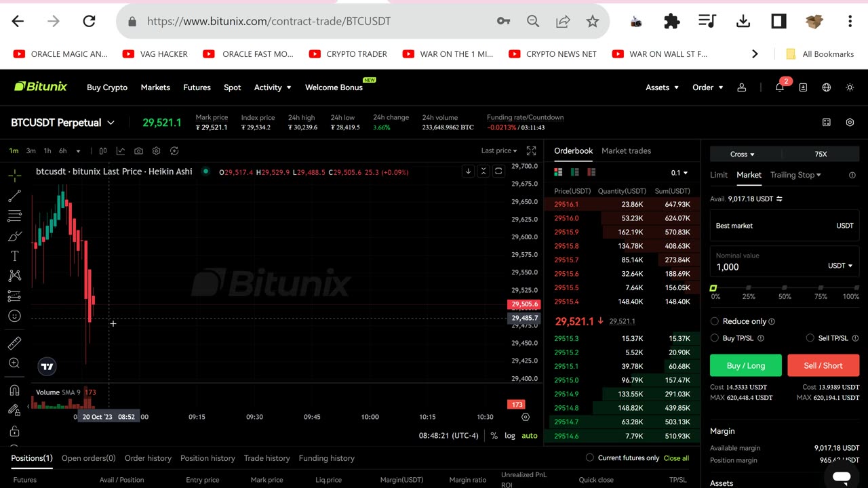Take a chart snapshot with camera icon
Viewport: 868px width, 488px height.
tap(138, 150)
